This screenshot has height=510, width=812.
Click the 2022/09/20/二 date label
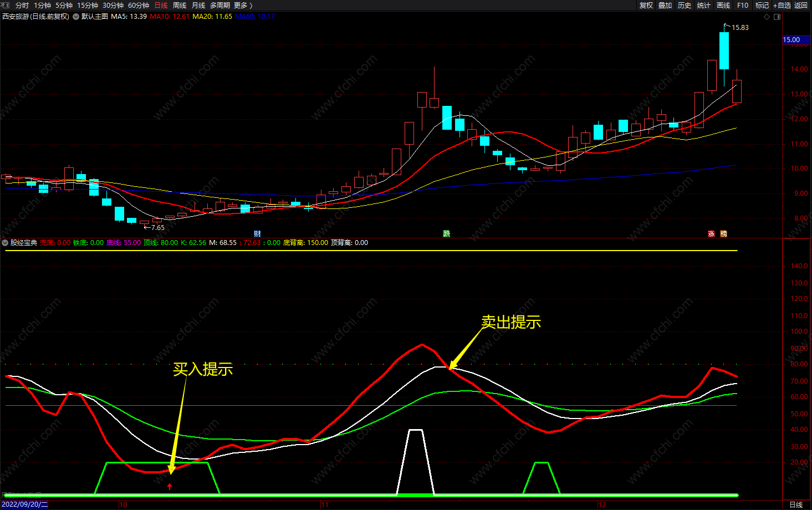(x=25, y=504)
